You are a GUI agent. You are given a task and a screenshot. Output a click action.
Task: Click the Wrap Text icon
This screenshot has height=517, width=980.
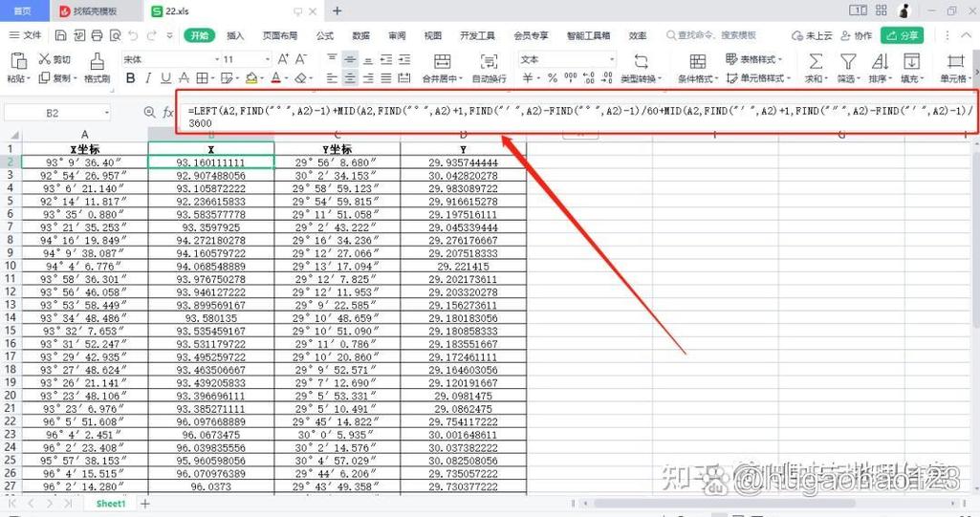[x=489, y=61]
